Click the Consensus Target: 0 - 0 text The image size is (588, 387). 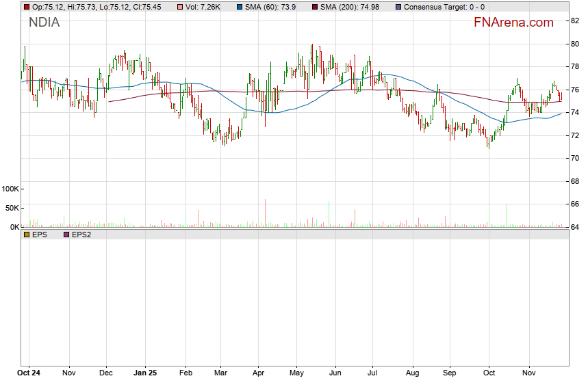coord(444,7)
